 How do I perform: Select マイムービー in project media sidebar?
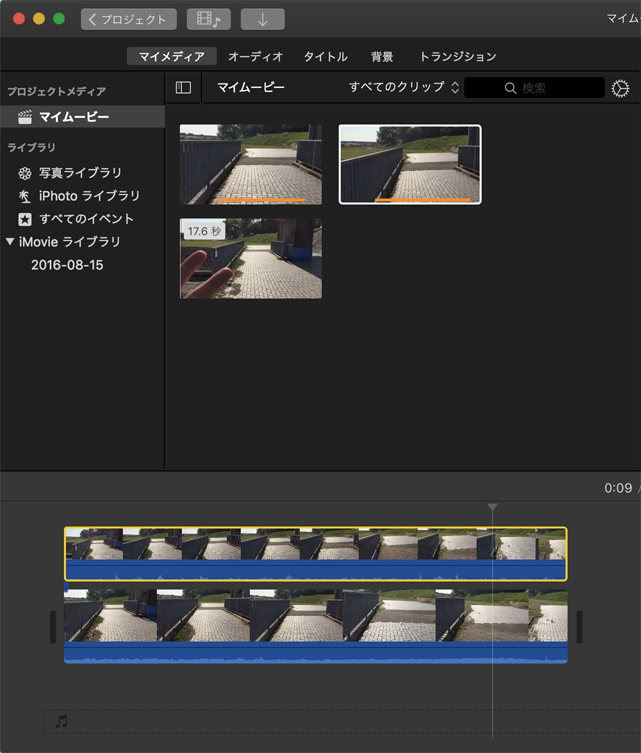click(82, 117)
